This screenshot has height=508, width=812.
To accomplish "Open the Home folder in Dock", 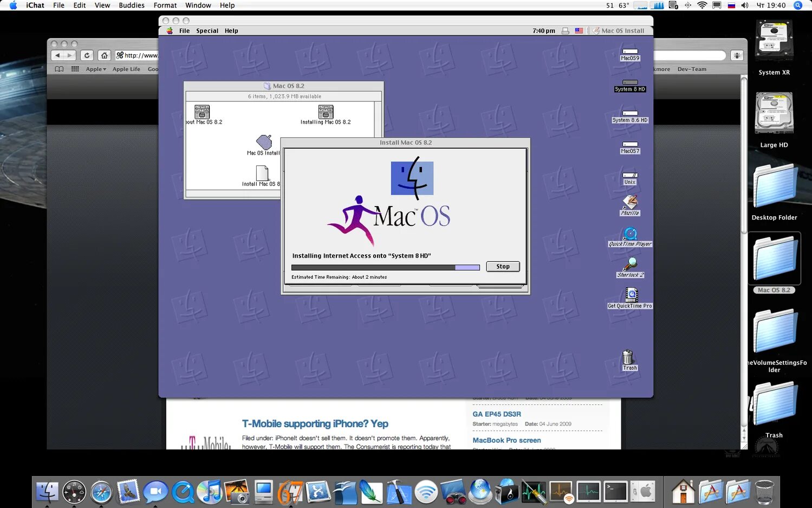I will coord(683,492).
